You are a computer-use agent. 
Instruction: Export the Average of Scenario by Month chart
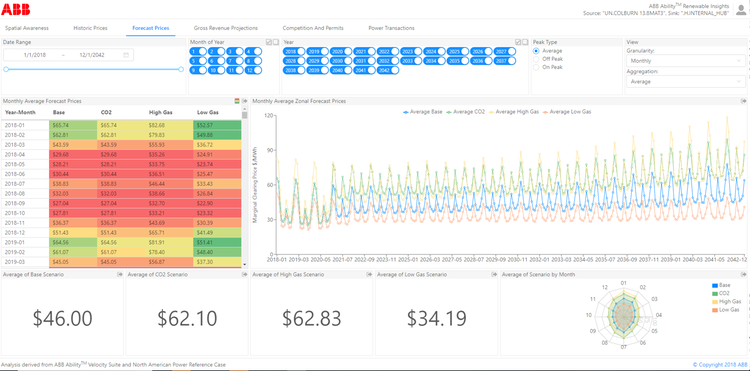point(744,274)
